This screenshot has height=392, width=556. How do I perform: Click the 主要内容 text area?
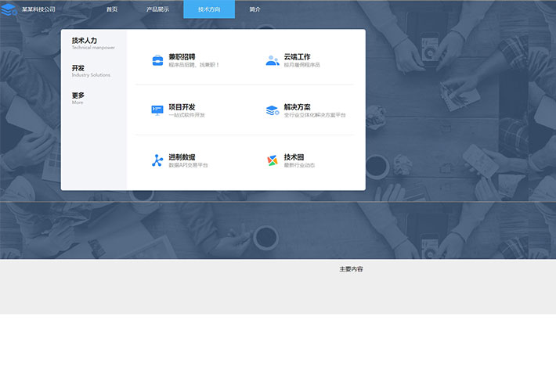coord(351,269)
